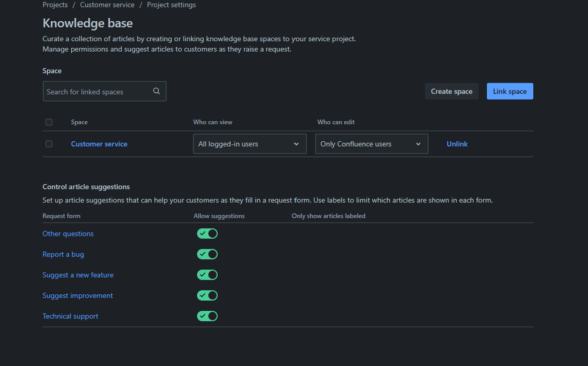Tick the select-all checkbox in table header
The width and height of the screenshot is (588, 366).
(x=49, y=122)
